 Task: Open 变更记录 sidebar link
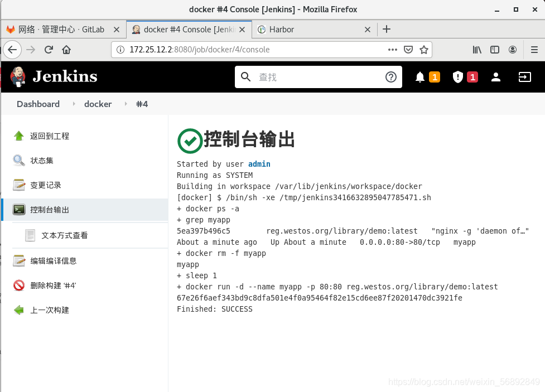click(x=46, y=185)
